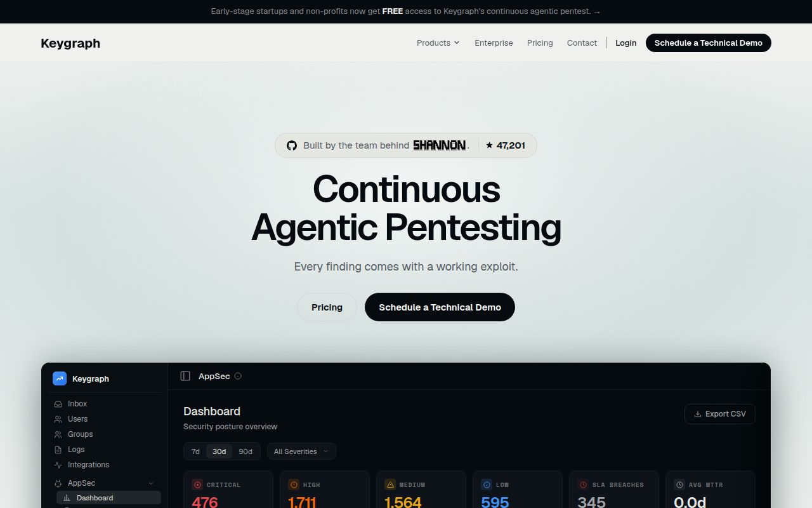Click the AppSec title in dashboard header
The image size is (812, 508).
(x=214, y=376)
